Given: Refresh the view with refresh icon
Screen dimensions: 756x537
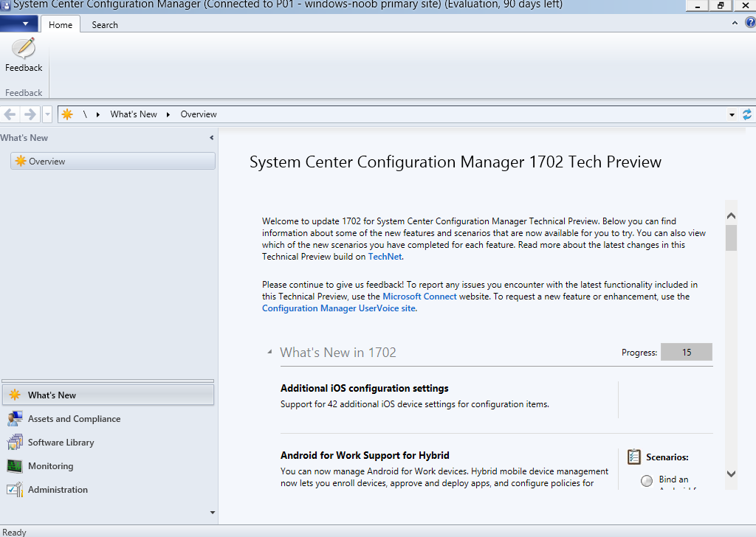Looking at the screenshot, I should (747, 114).
